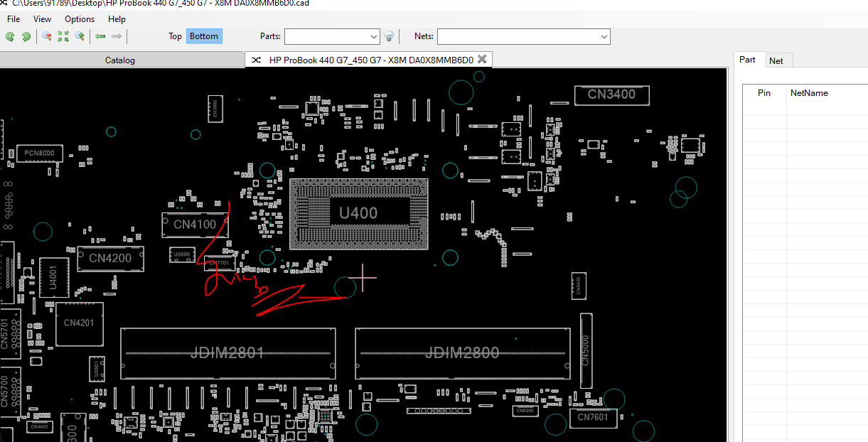Select connector CN7701 on the board
The width and height of the screenshot is (868, 442).
pos(220,264)
